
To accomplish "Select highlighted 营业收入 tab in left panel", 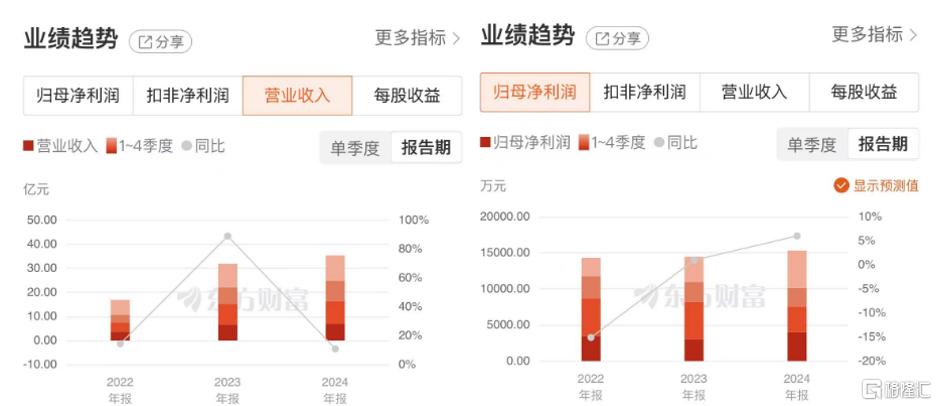I will coord(298,96).
